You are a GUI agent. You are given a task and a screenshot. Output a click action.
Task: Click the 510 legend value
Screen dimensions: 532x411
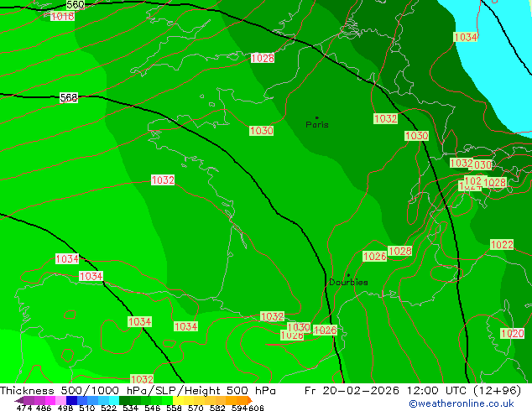pyautogui.click(x=87, y=408)
